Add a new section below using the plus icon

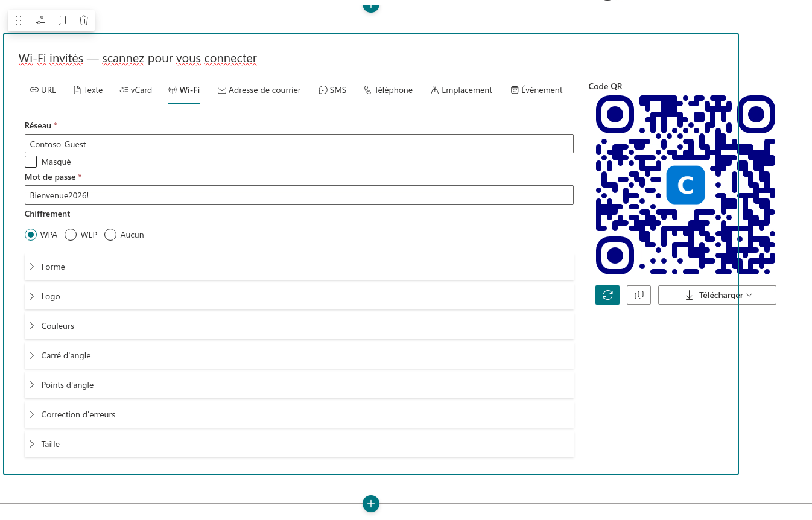(x=371, y=504)
